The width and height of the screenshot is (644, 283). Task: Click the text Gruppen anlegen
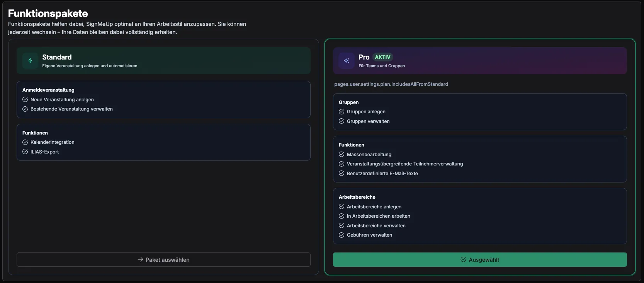pos(366,112)
